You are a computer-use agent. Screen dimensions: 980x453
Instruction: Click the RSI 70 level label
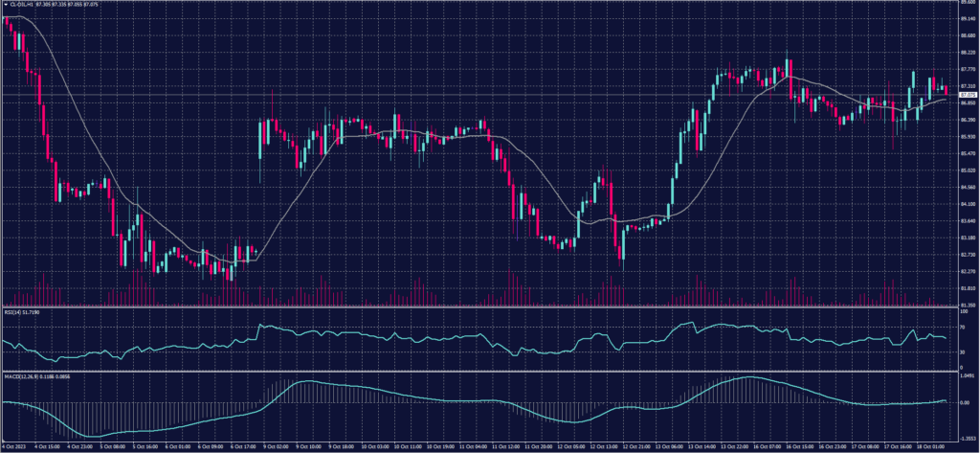click(x=961, y=328)
